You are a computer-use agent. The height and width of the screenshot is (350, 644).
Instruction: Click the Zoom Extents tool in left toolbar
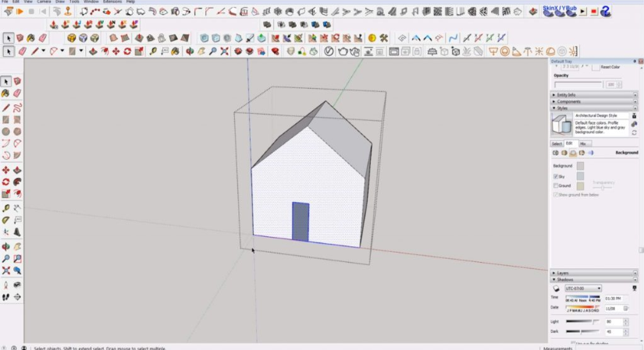[5, 270]
